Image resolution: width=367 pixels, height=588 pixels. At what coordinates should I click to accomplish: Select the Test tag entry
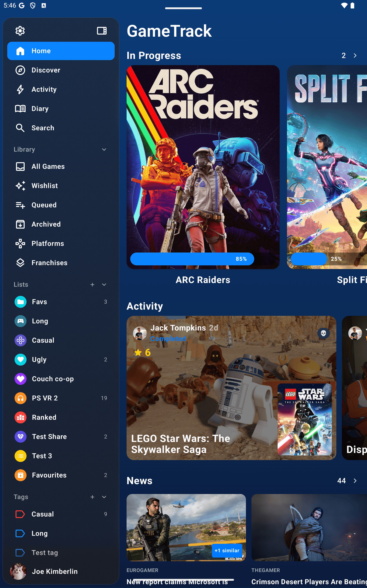coord(61,552)
